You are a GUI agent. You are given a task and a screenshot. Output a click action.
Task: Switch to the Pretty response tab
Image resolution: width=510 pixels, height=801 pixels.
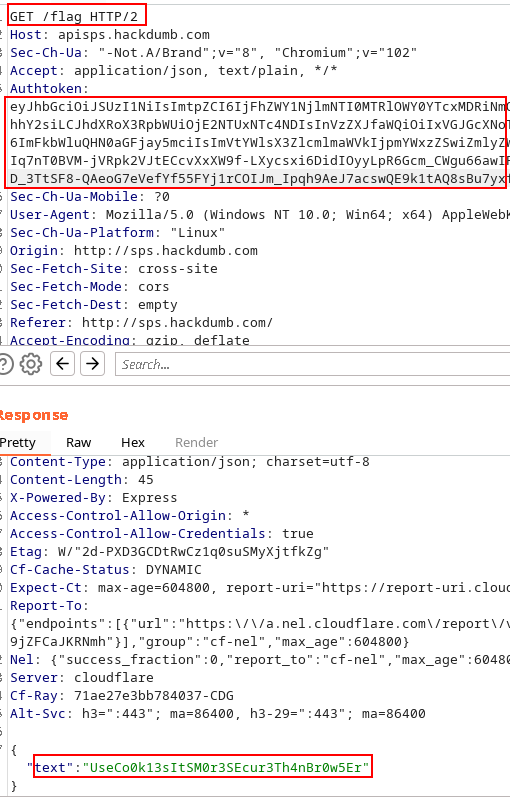(x=18, y=442)
